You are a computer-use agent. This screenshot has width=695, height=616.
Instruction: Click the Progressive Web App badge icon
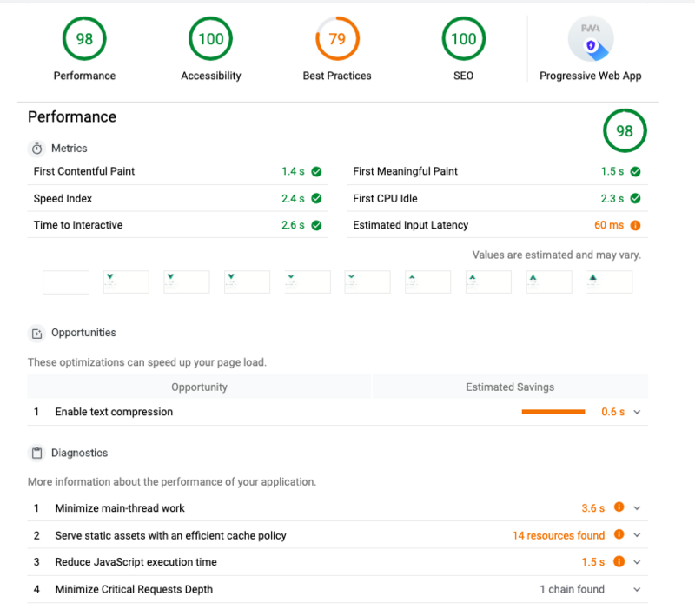(x=591, y=38)
